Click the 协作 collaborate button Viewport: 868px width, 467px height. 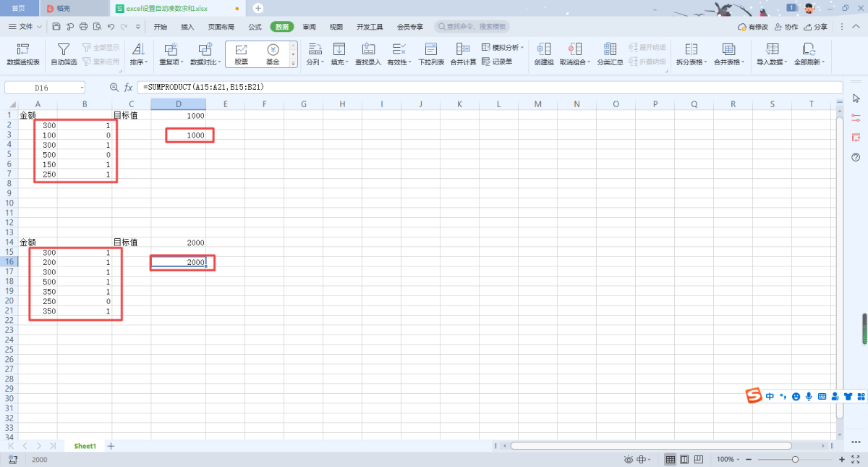tap(786, 27)
